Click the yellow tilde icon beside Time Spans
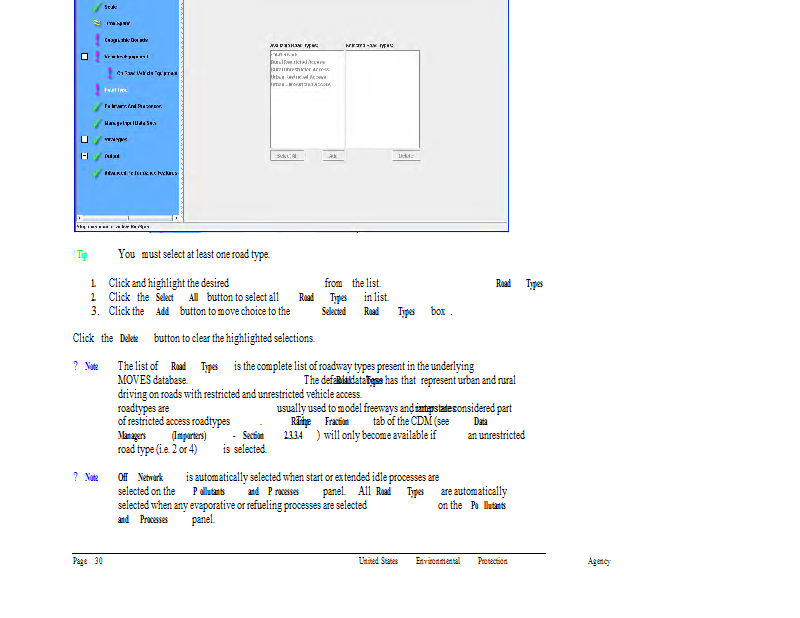Screen dimensions: 800x618 [x=95, y=23]
